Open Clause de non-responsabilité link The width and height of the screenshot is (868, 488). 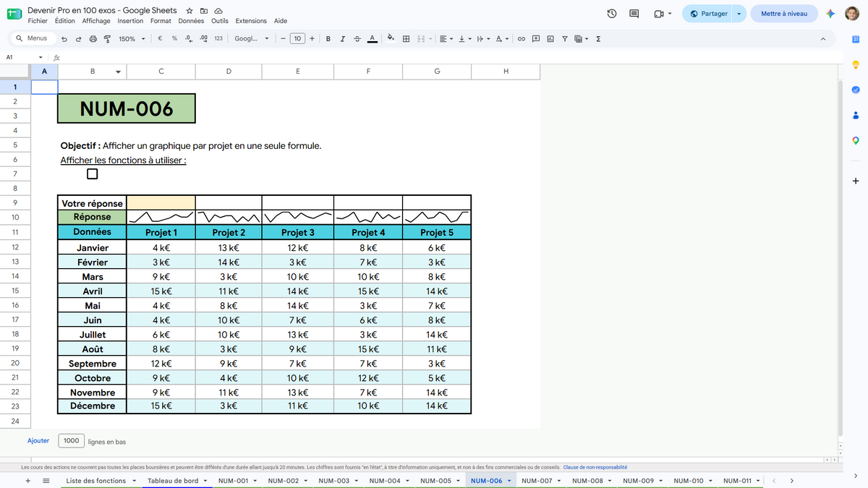595,468
